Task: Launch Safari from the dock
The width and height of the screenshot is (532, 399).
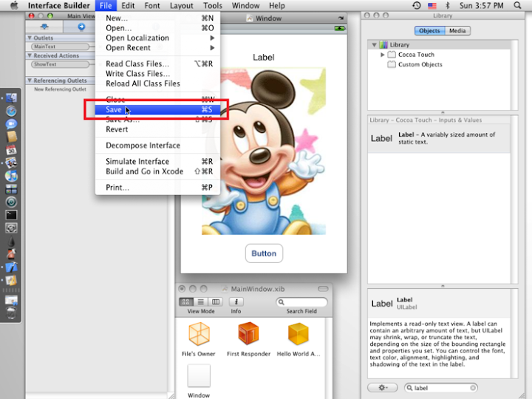Action: coord(11,112)
